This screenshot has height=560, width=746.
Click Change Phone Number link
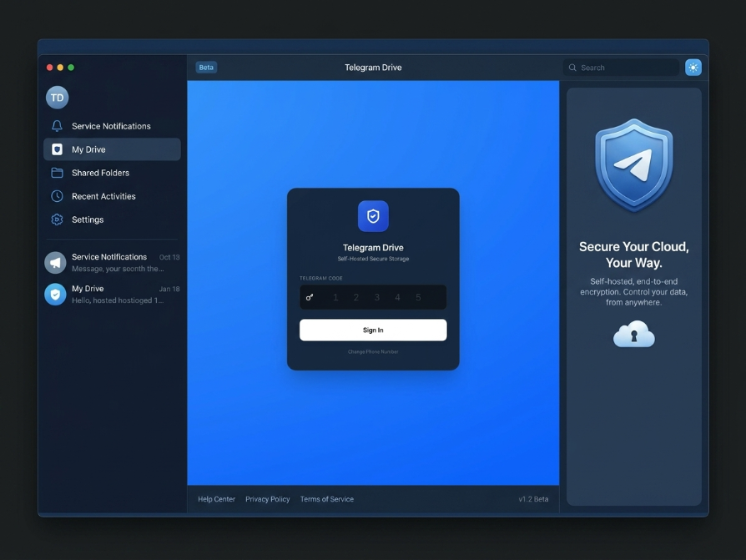[x=373, y=352]
